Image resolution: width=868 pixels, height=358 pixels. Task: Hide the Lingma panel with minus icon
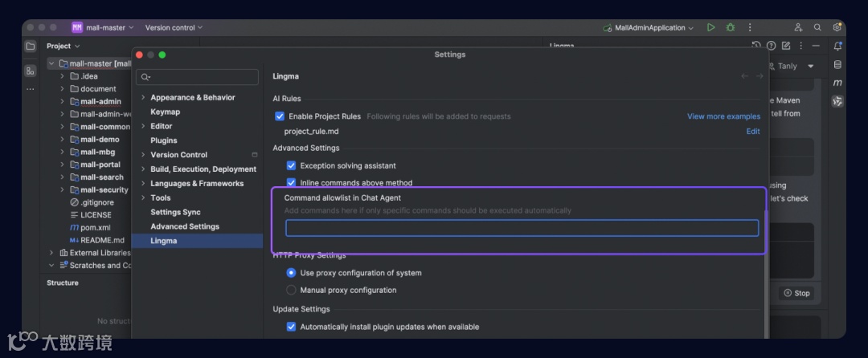pos(816,46)
